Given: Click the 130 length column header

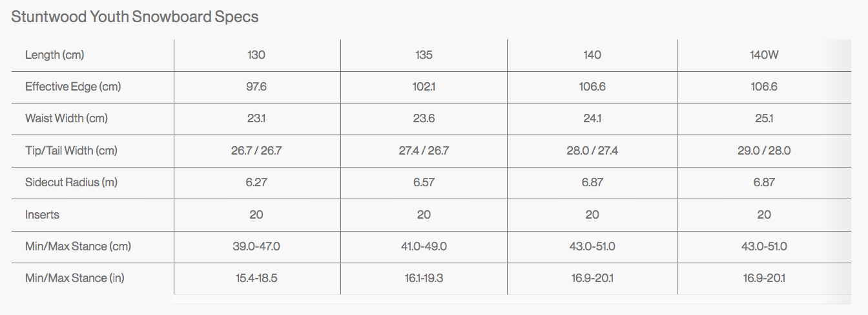Looking at the screenshot, I should tap(256, 55).
